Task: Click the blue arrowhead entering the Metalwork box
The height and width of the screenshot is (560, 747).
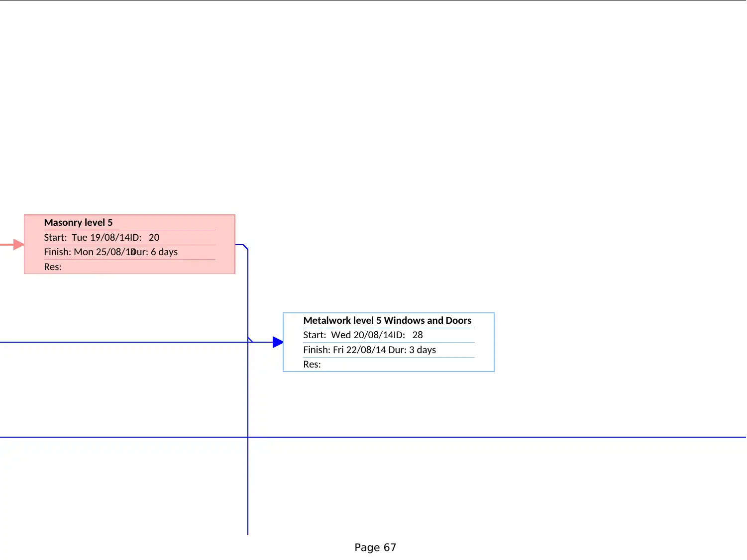Action: 278,342
